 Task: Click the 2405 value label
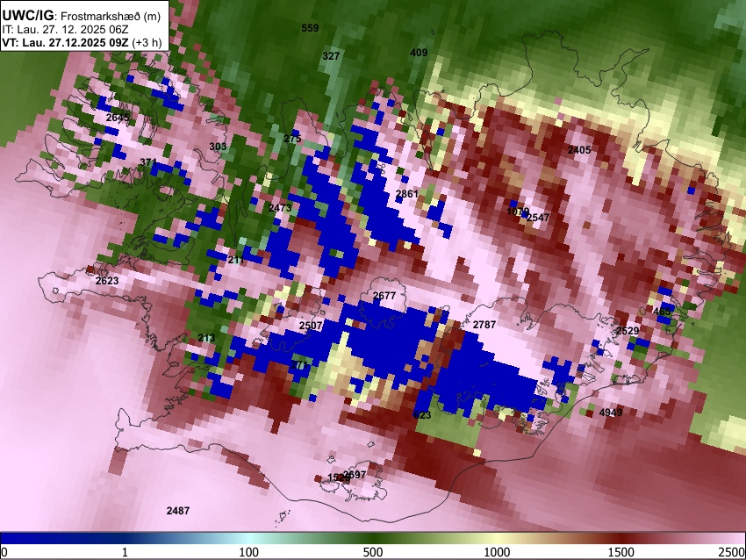[x=579, y=150]
